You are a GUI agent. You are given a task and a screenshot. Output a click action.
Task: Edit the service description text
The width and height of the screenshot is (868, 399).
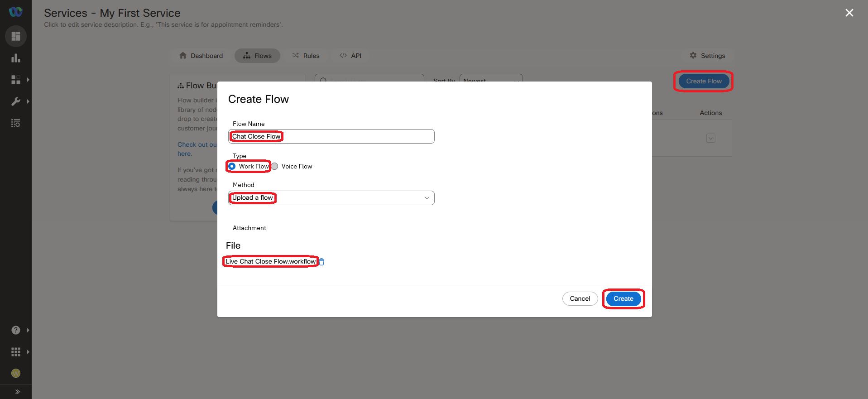(163, 24)
